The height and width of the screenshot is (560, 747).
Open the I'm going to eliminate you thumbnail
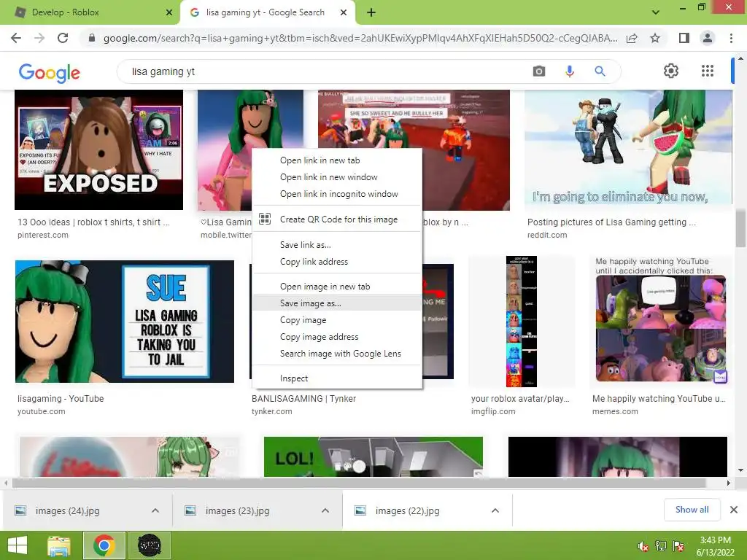coord(628,147)
